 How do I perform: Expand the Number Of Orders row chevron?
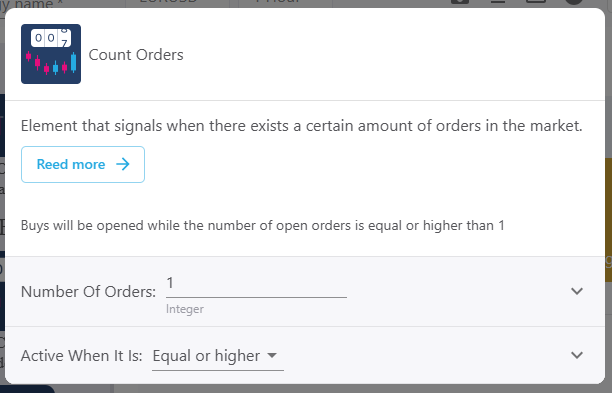[x=577, y=291]
